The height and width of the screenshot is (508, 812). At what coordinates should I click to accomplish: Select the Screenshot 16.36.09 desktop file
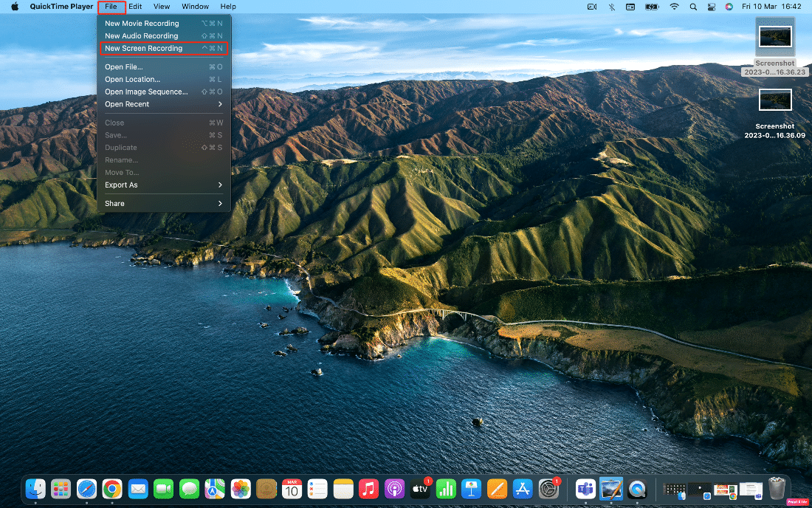774,114
